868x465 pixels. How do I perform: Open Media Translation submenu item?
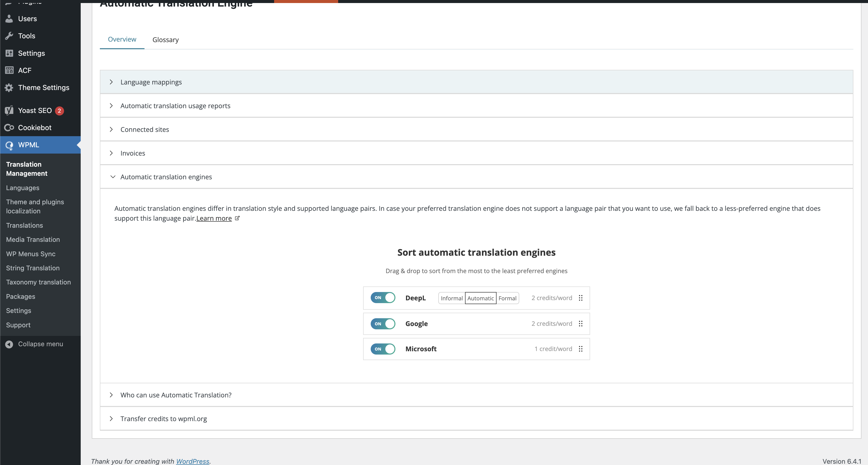[33, 239]
